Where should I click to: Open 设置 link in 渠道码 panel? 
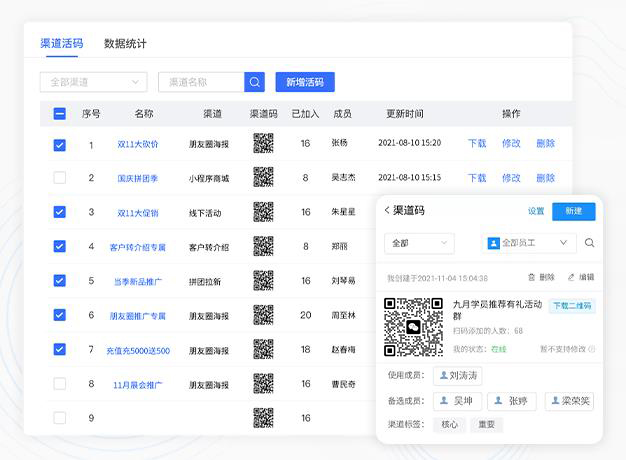(536, 211)
